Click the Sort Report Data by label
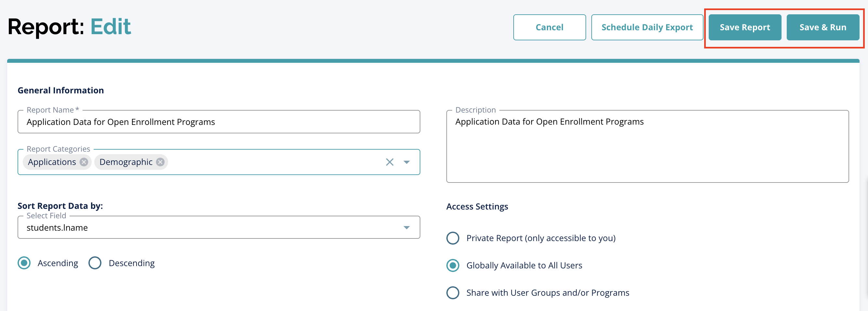This screenshot has height=311, width=868. pyautogui.click(x=60, y=206)
